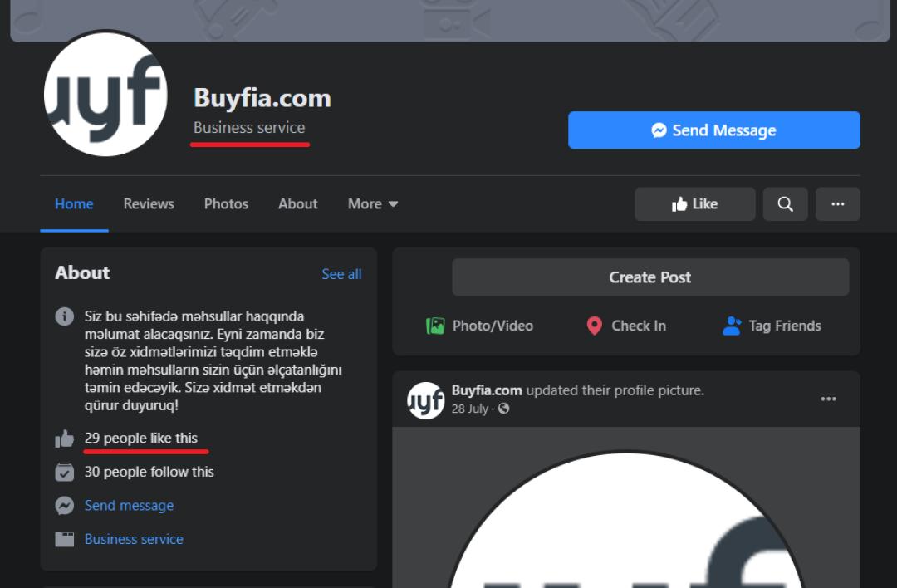Like the Buyfia.com page

(x=694, y=204)
